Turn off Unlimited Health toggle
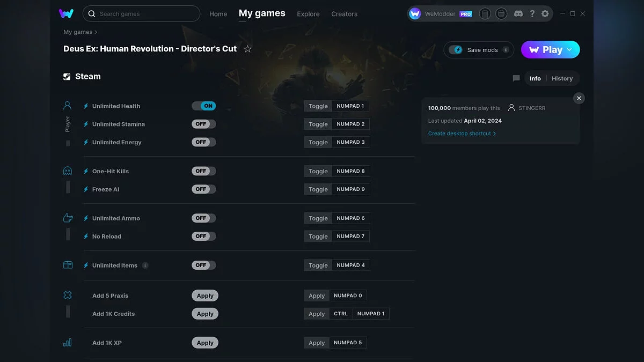This screenshot has width=644, height=362. (x=204, y=106)
